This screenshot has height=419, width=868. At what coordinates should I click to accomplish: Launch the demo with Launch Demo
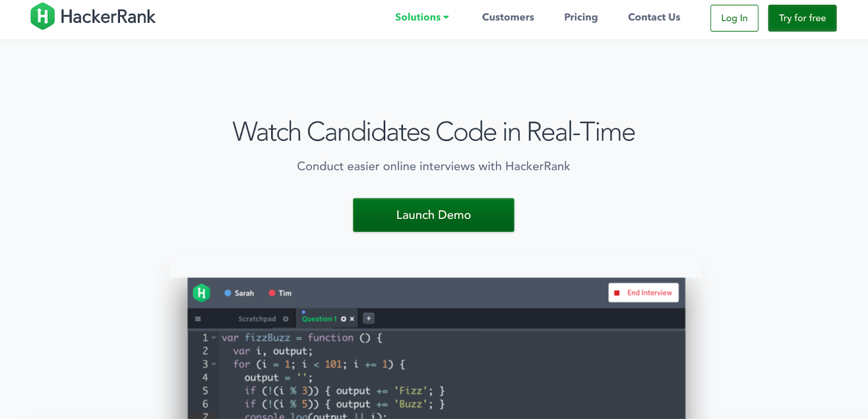(x=433, y=215)
